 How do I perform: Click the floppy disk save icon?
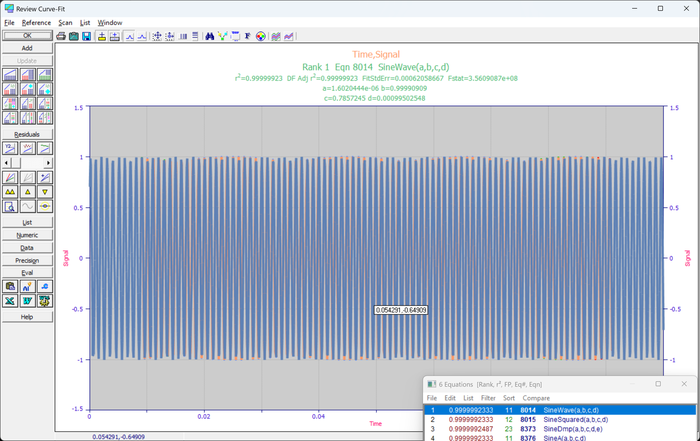point(87,36)
